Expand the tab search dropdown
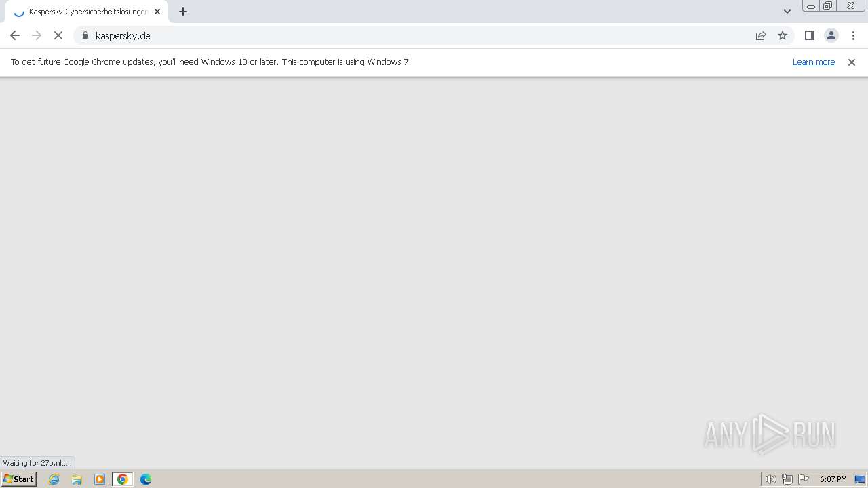Viewport: 868px width, 488px height. pos(787,12)
